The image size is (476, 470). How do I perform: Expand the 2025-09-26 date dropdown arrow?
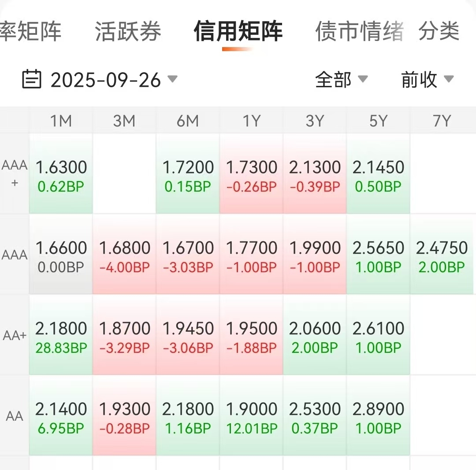[x=172, y=79]
